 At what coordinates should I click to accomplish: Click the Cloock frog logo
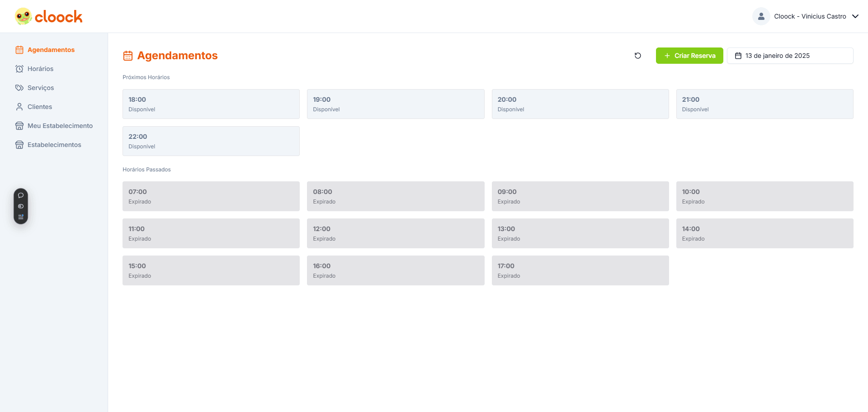point(23,17)
